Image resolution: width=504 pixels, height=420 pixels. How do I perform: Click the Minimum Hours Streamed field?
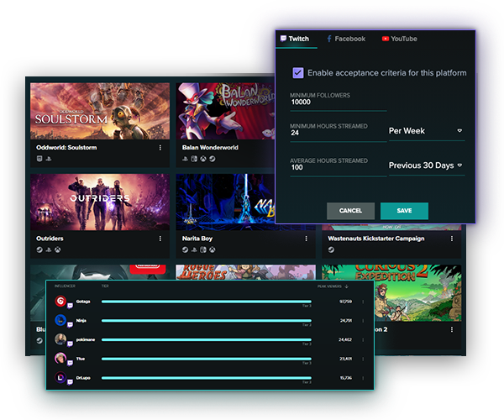339,132
